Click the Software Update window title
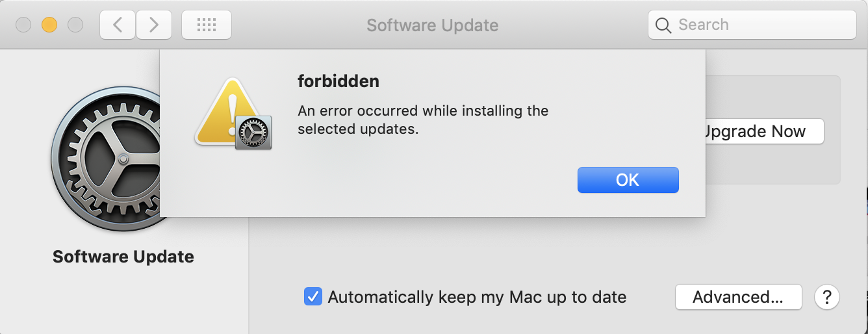Viewport: 868px width, 334px height. (433, 25)
